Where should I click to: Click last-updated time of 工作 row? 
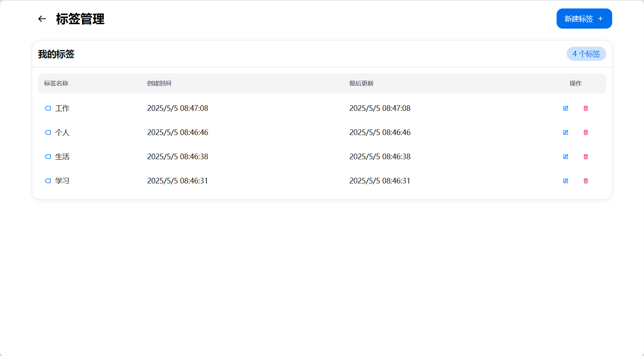(380, 108)
